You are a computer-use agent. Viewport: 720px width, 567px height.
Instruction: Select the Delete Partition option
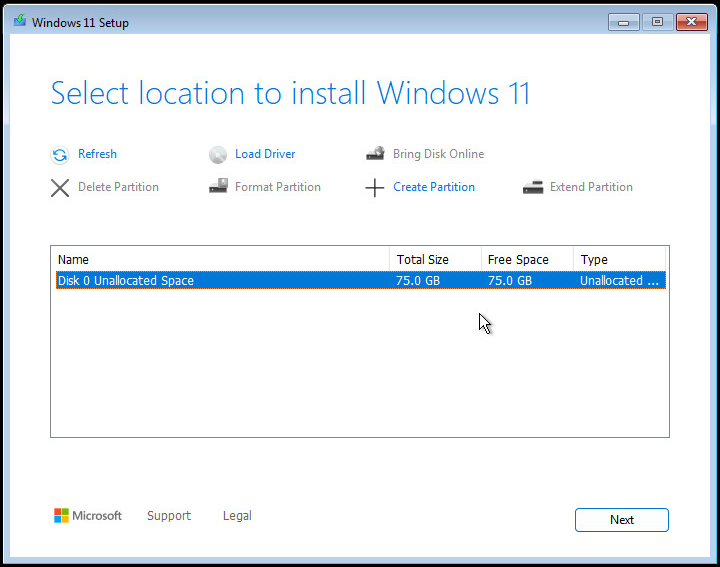click(x=118, y=187)
